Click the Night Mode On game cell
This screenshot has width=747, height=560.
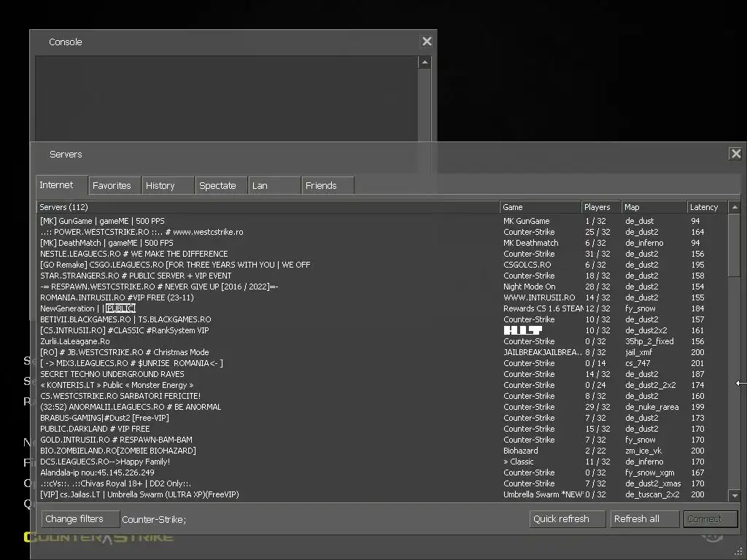click(x=530, y=287)
